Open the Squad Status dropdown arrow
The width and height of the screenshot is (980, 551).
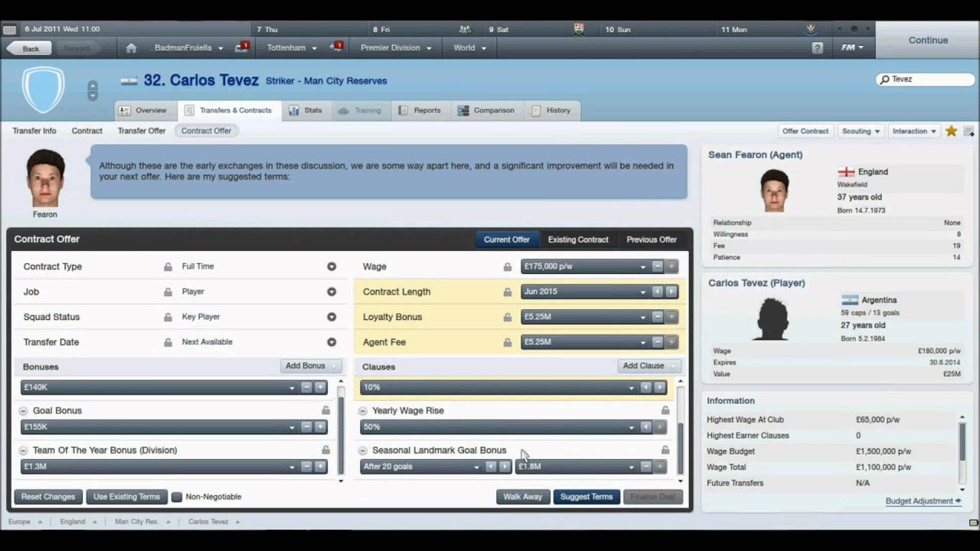pyautogui.click(x=332, y=317)
